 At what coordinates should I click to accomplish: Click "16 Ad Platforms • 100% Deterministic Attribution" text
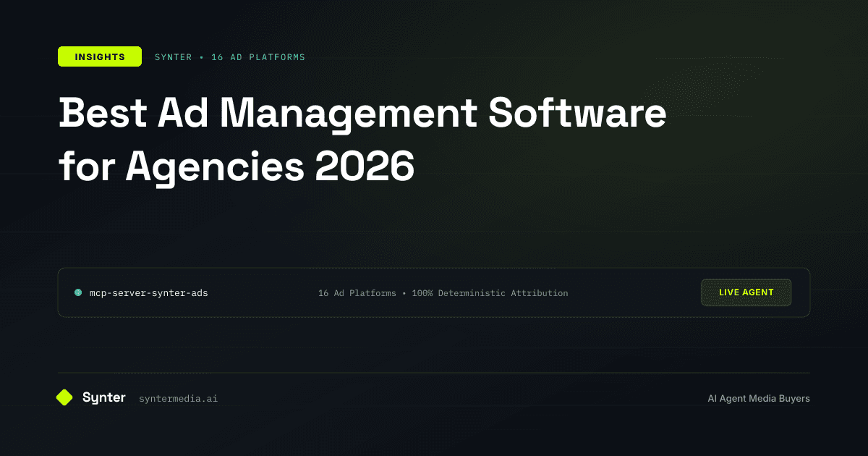click(x=443, y=293)
